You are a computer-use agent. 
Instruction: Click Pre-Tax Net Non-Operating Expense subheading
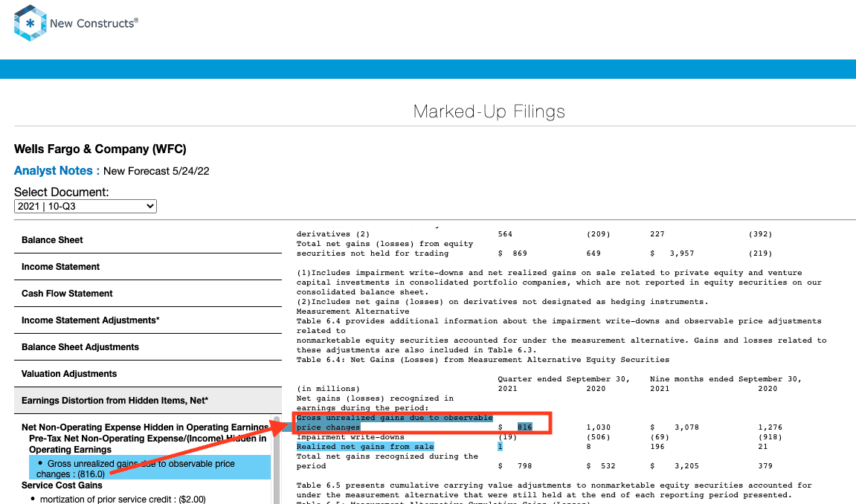[147, 444]
